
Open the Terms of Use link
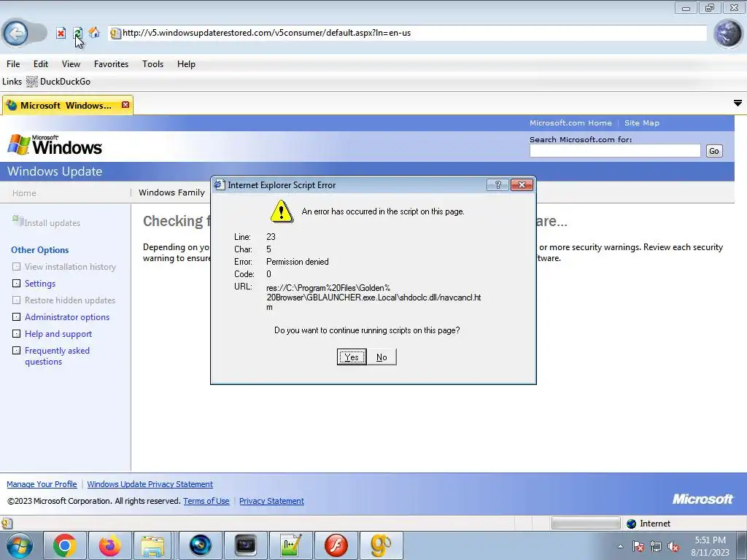(x=206, y=501)
